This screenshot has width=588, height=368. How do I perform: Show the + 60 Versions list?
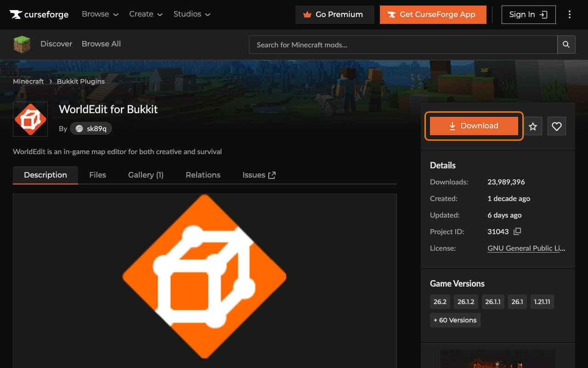tap(455, 320)
